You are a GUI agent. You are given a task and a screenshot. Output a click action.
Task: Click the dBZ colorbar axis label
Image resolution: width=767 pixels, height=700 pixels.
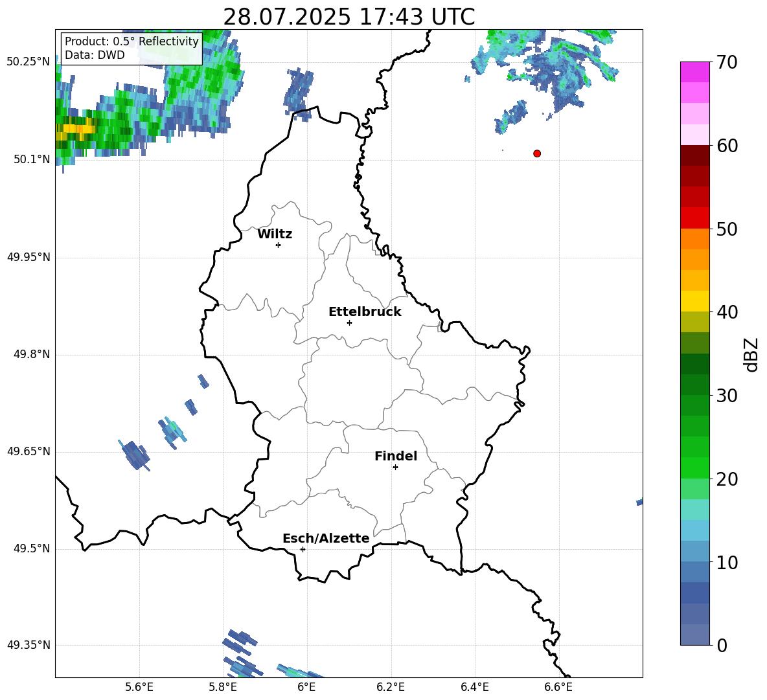[x=752, y=354]
